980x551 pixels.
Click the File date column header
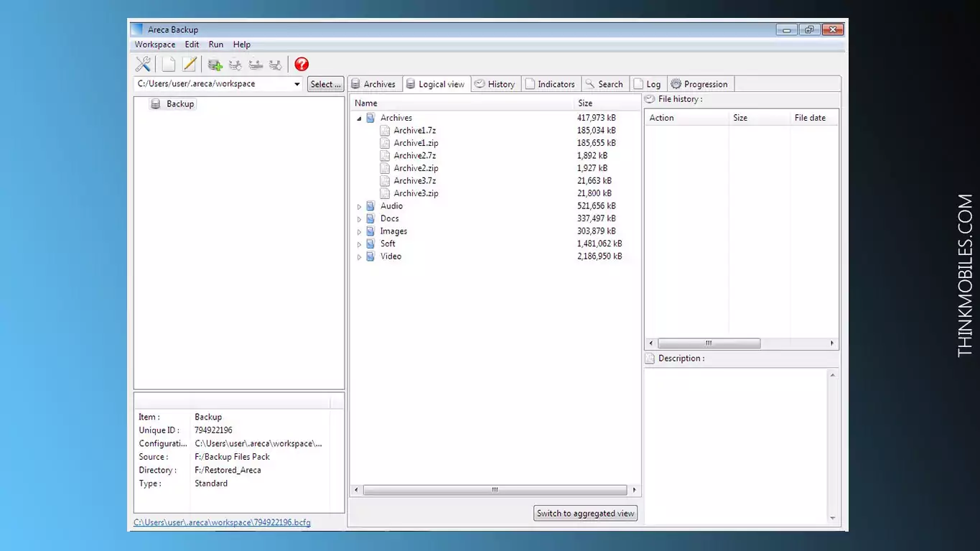tap(813, 118)
